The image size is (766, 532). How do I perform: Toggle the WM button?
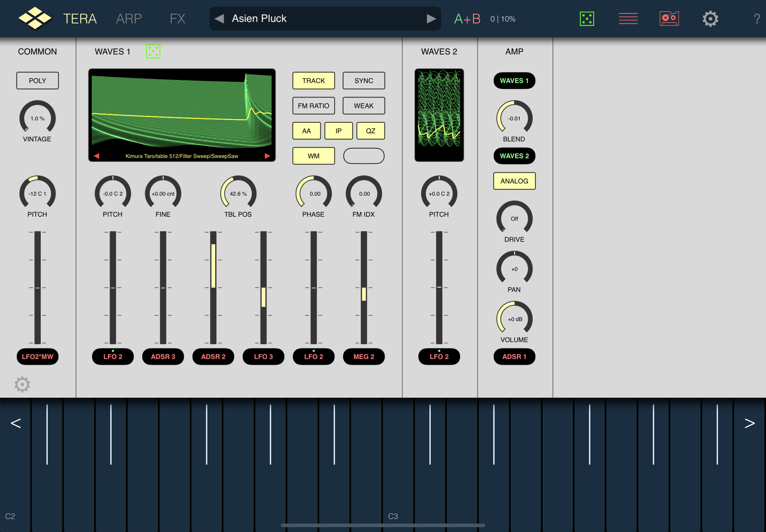point(314,156)
